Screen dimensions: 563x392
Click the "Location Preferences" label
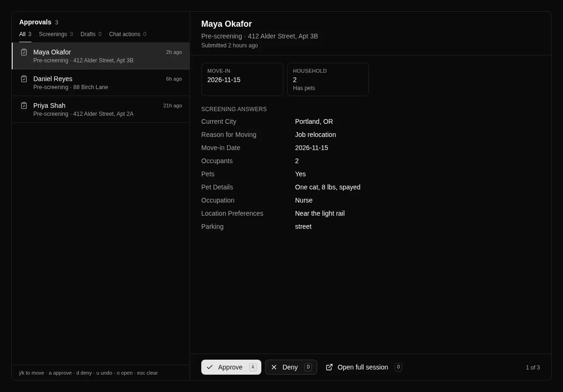tap(232, 213)
